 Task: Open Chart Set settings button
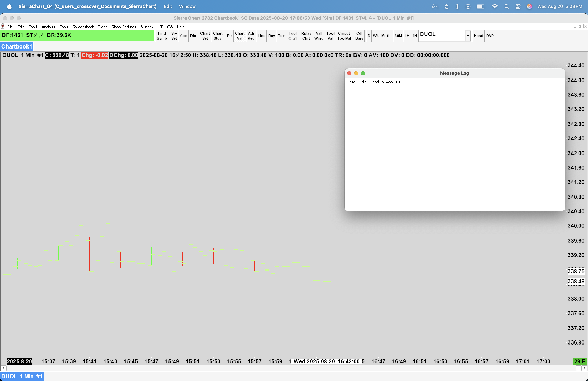point(205,36)
